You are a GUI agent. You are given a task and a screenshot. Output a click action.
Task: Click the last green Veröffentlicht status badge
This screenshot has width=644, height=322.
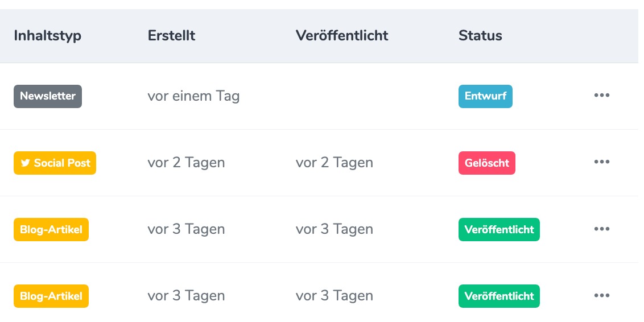pos(499,296)
